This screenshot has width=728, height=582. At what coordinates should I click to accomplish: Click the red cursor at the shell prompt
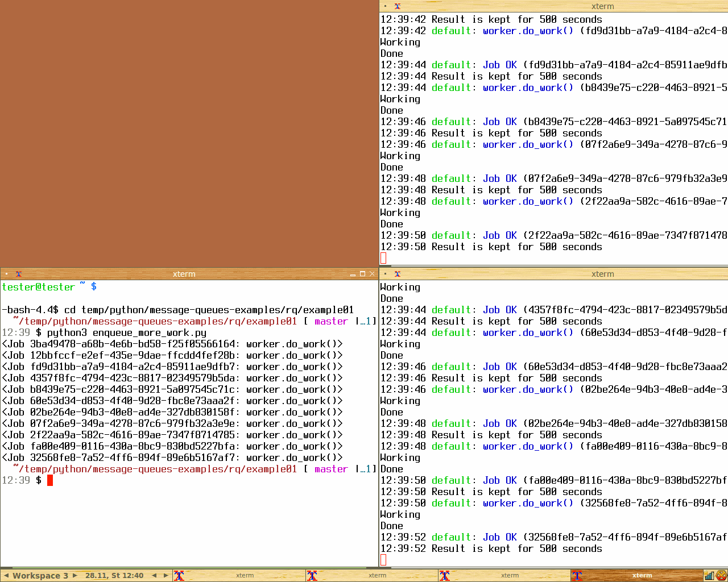point(50,481)
